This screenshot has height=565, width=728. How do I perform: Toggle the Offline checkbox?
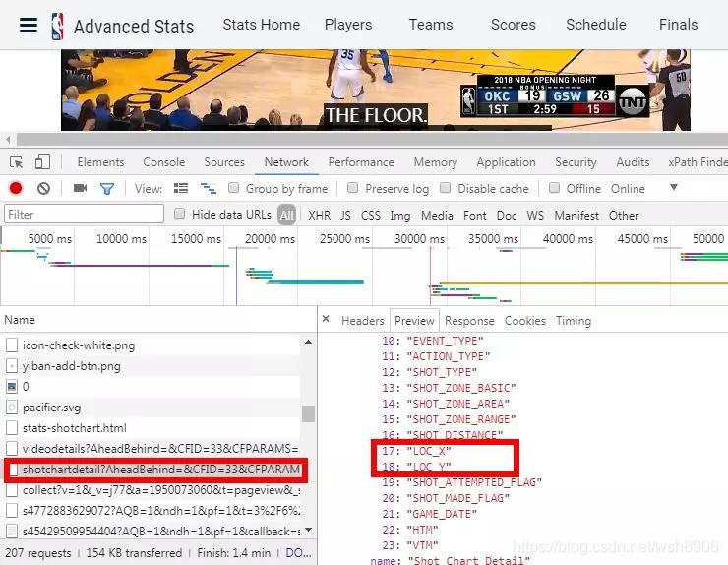coord(554,188)
